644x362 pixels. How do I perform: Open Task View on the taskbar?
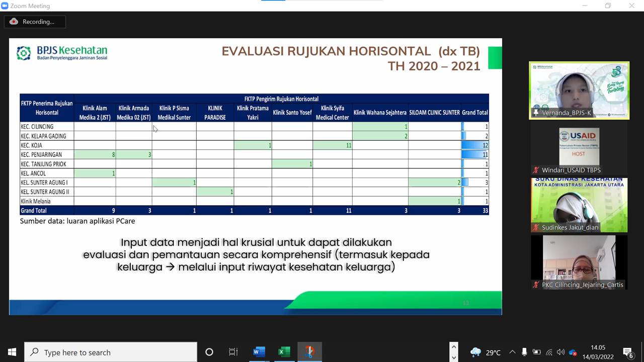tap(233, 352)
